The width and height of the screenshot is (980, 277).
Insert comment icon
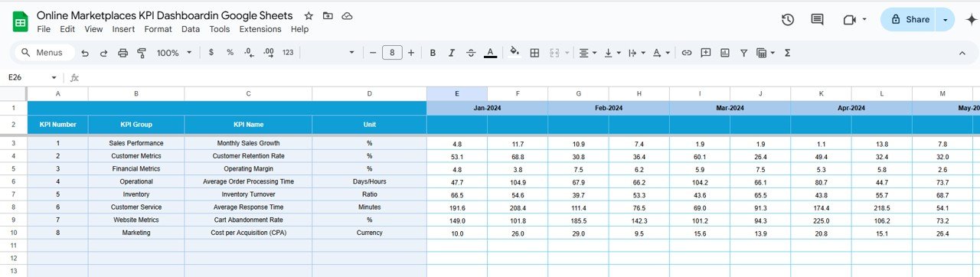pos(705,53)
